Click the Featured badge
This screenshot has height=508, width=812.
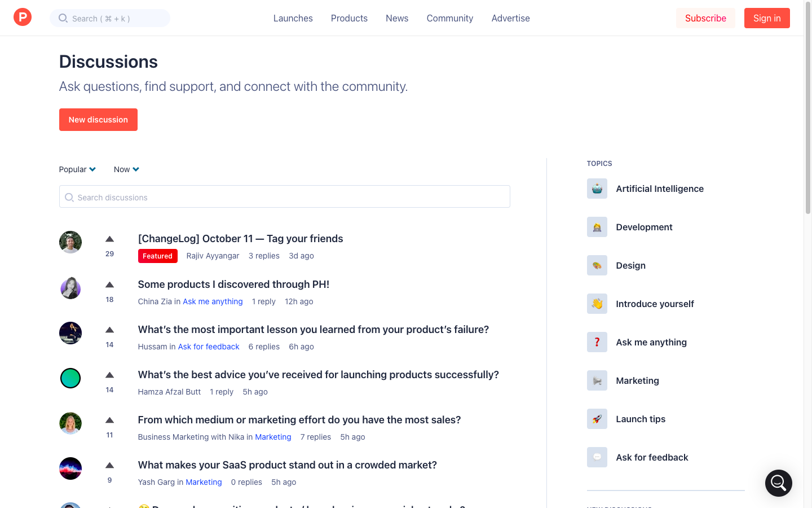click(158, 256)
